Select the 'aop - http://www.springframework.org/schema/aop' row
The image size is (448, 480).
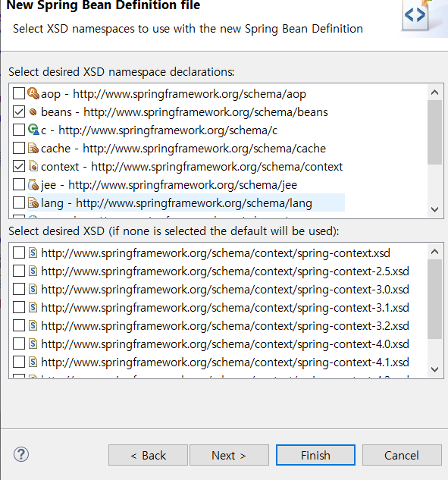pyautogui.click(x=173, y=94)
